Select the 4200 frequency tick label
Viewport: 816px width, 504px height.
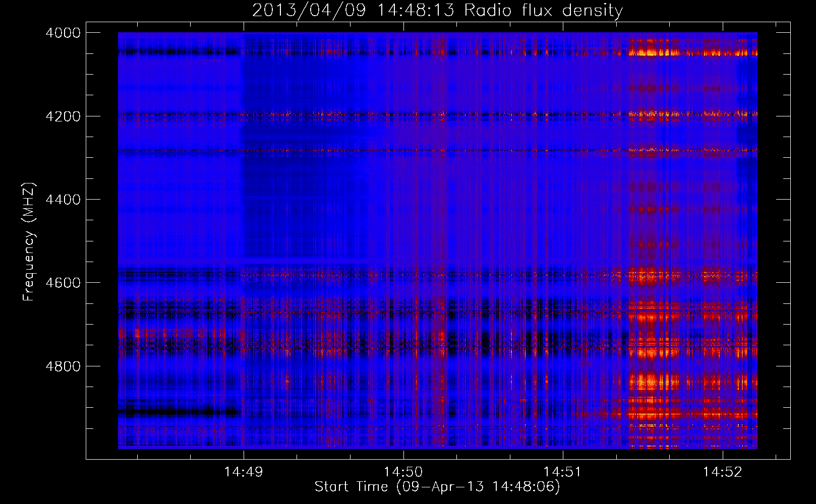(63, 116)
